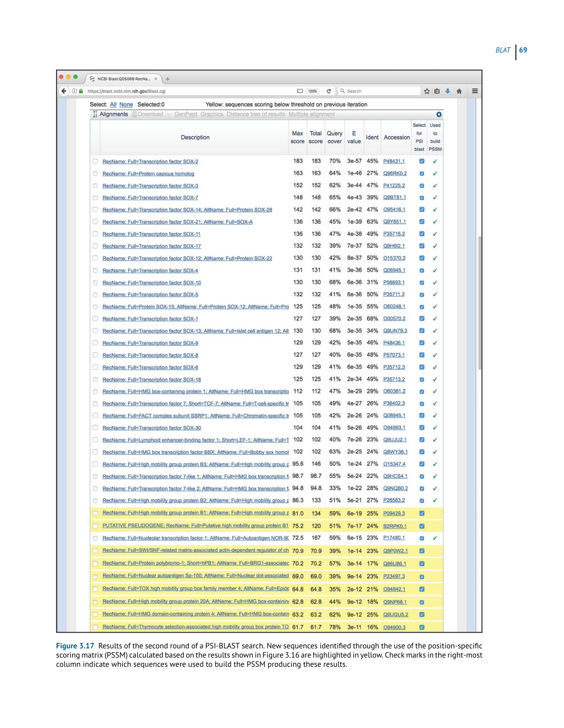The image size is (564, 728).
Task: Sort by the E value column header
Action: (x=354, y=138)
